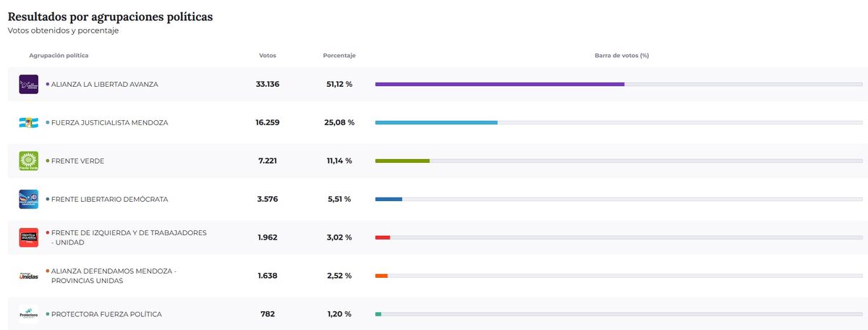The width and height of the screenshot is (868, 330).
Task: Click the Votos column header
Action: point(268,56)
